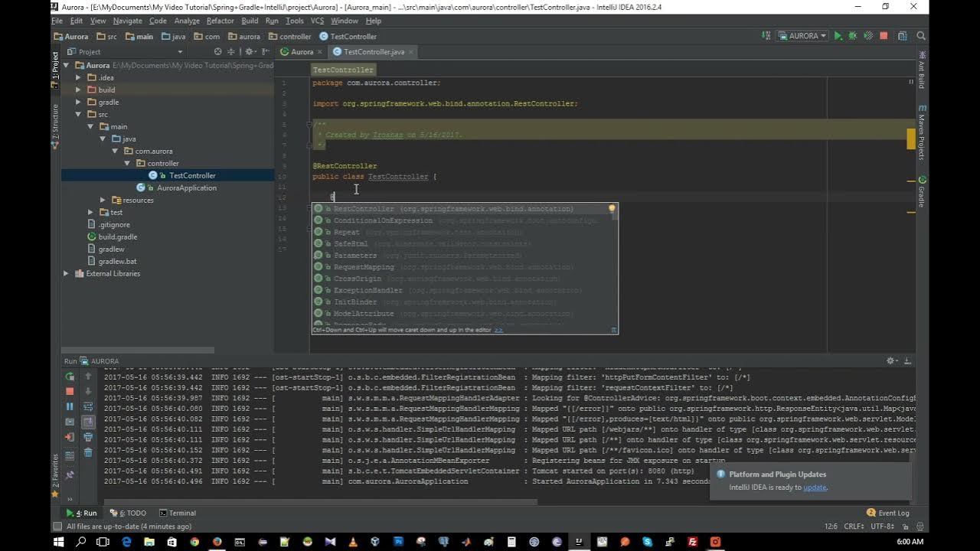Click the scroll from source target icon
The width and height of the screenshot is (980, 551).
click(217, 51)
